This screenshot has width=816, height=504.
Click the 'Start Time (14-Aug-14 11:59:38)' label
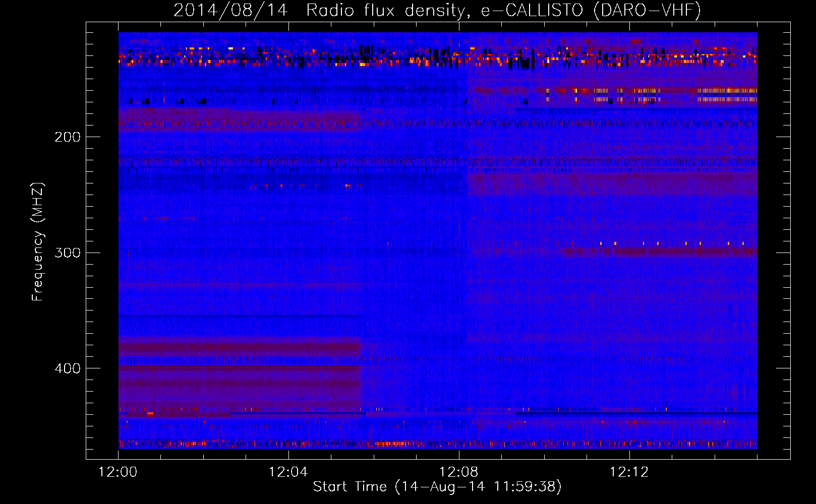[x=437, y=487]
